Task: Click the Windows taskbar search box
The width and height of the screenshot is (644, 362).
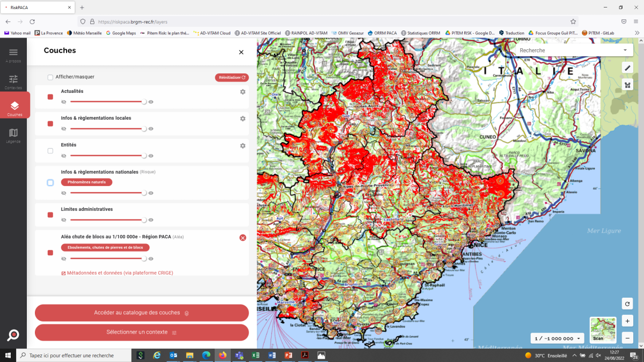Action: [74, 355]
